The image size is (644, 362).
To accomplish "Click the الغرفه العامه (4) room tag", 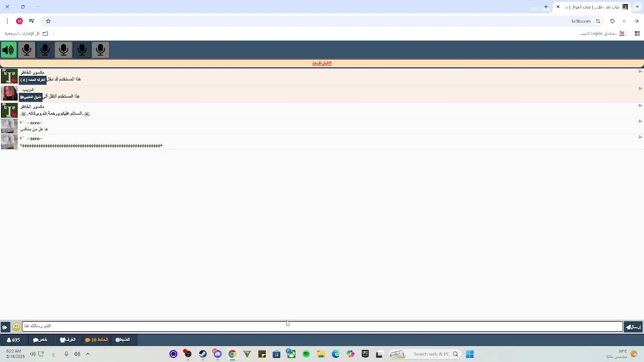I will pyautogui.click(x=33, y=80).
